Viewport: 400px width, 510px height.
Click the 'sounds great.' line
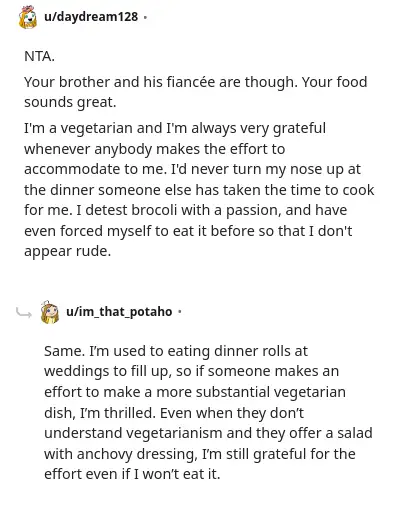(70, 102)
